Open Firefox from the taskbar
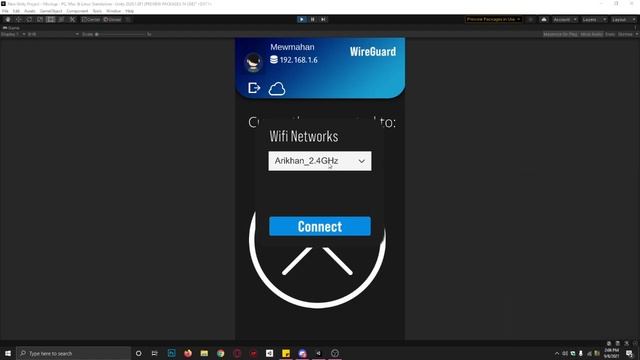This screenshot has width=640, height=360. click(188, 353)
